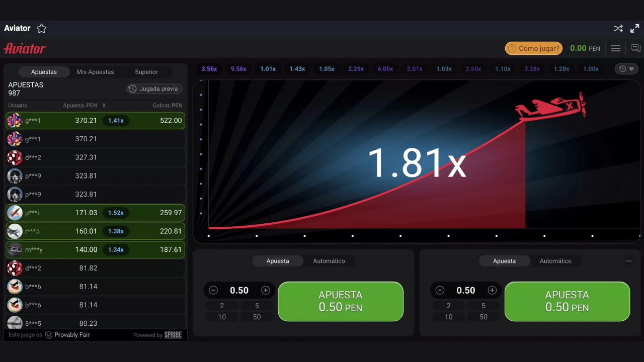Click left bet amount field 0.50
This screenshot has height=362, width=644.
click(x=239, y=290)
